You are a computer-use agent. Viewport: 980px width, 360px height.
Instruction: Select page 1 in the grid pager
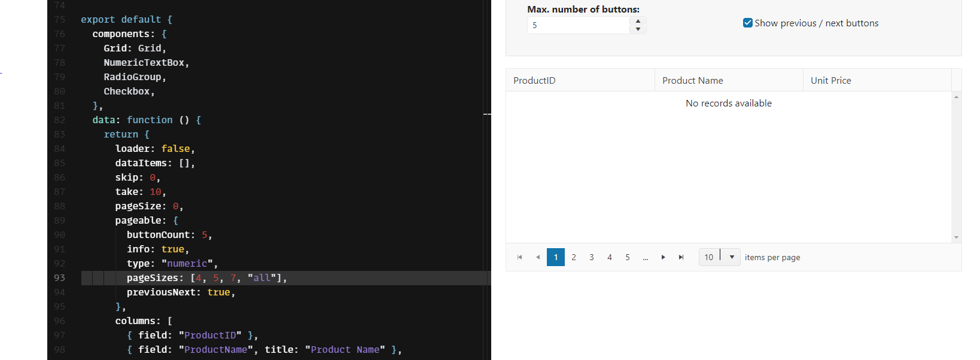pyautogui.click(x=555, y=257)
